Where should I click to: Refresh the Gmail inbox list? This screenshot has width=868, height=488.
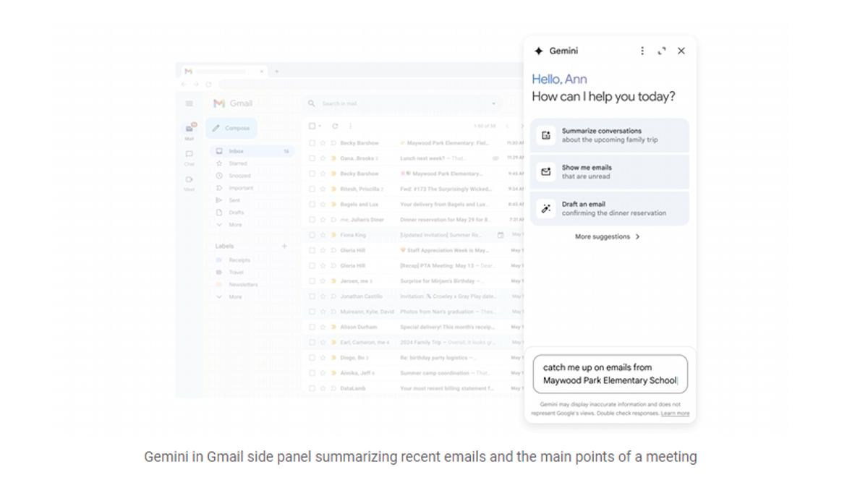tap(335, 126)
